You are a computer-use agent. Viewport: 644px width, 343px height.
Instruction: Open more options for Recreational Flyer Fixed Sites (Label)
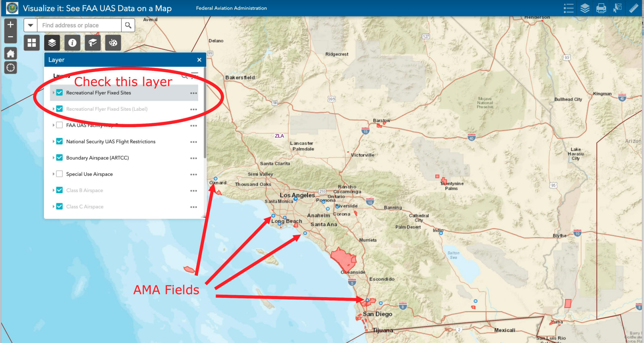tap(194, 110)
